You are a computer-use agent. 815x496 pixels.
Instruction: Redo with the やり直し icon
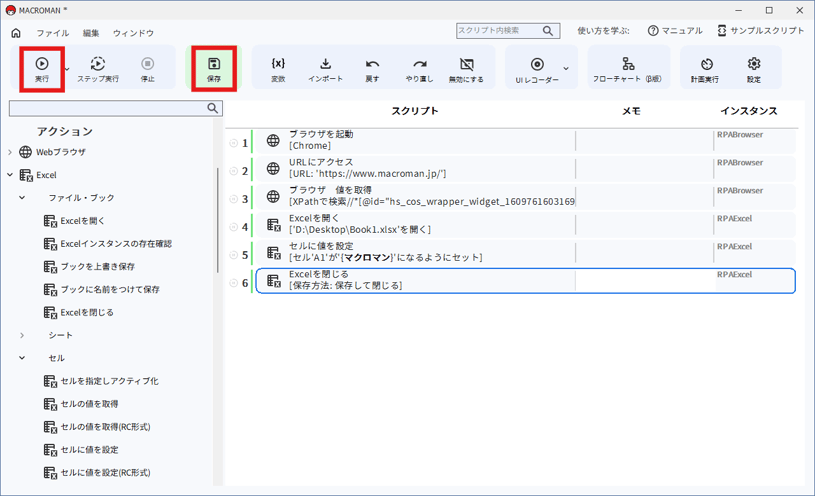pos(419,64)
